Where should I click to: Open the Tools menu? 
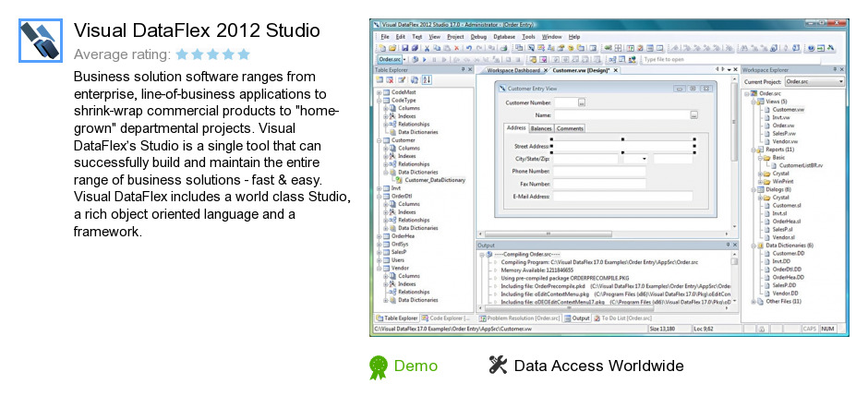click(x=529, y=37)
